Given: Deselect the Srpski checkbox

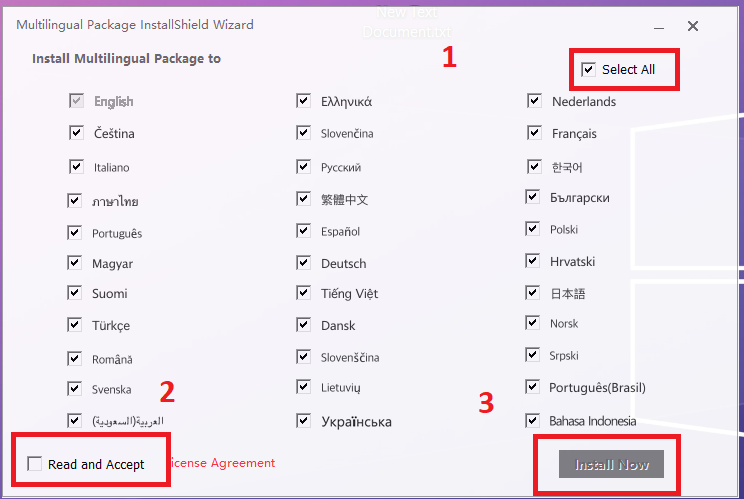Looking at the screenshot, I should [x=533, y=355].
